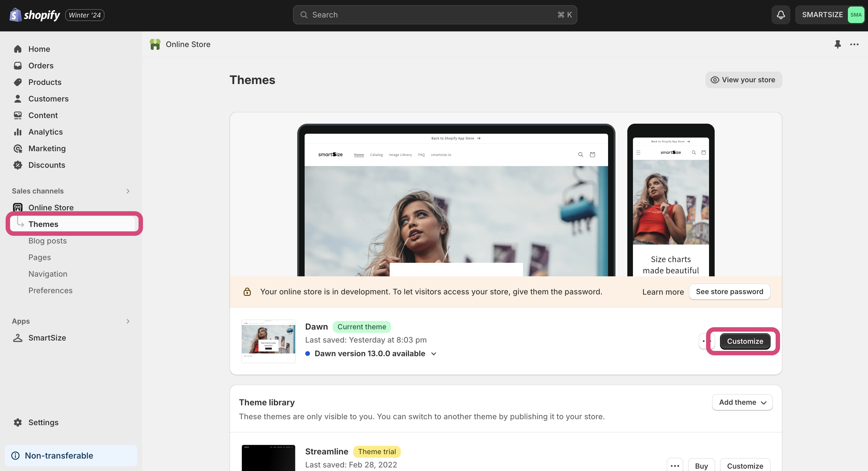Image resolution: width=868 pixels, height=471 pixels.
Task: Go to Settings in sidebar
Action: coord(43,422)
